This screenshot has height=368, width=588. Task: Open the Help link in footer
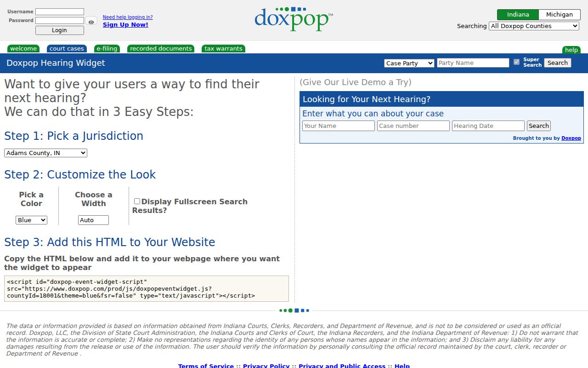402,366
